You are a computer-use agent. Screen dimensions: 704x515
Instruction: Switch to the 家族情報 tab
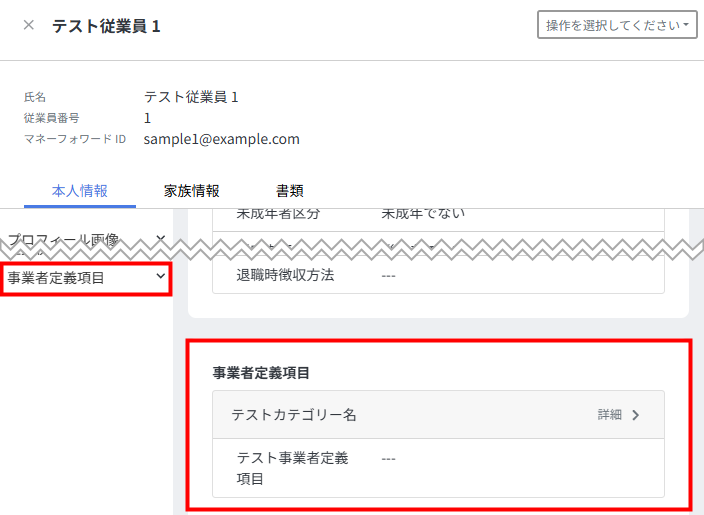tap(191, 191)
